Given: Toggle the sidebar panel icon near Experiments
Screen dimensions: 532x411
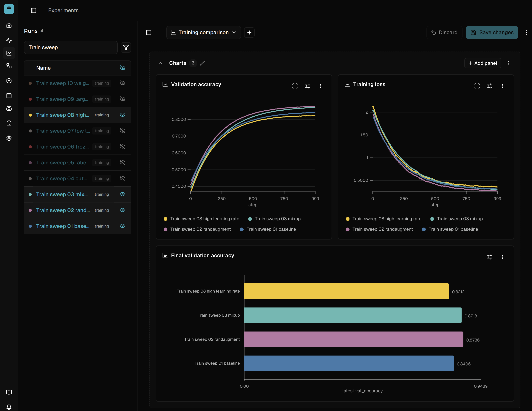Looking at the screenshot, I should click(x=34, y=10).
